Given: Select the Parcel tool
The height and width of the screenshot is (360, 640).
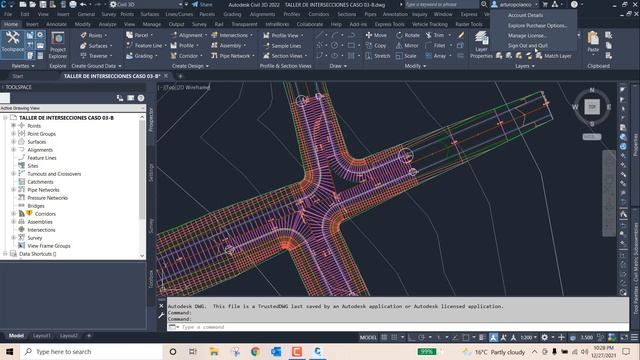Looking at the screenshot, I should tap(140, 36).
